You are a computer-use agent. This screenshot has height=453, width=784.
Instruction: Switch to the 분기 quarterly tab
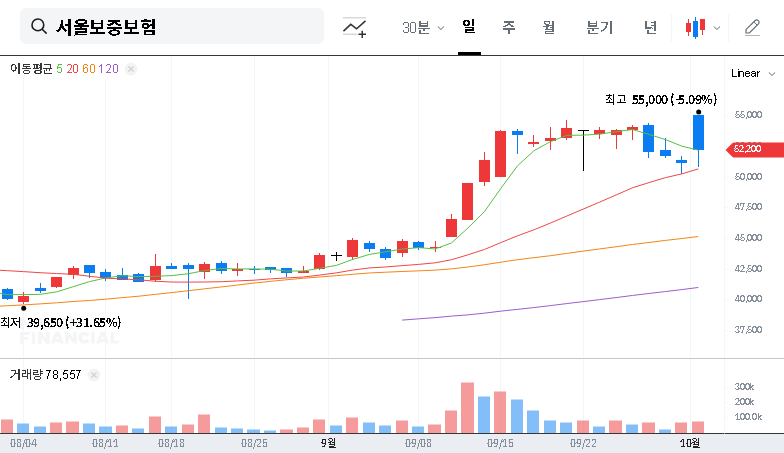pyautogui.click(x=599, y=28)
